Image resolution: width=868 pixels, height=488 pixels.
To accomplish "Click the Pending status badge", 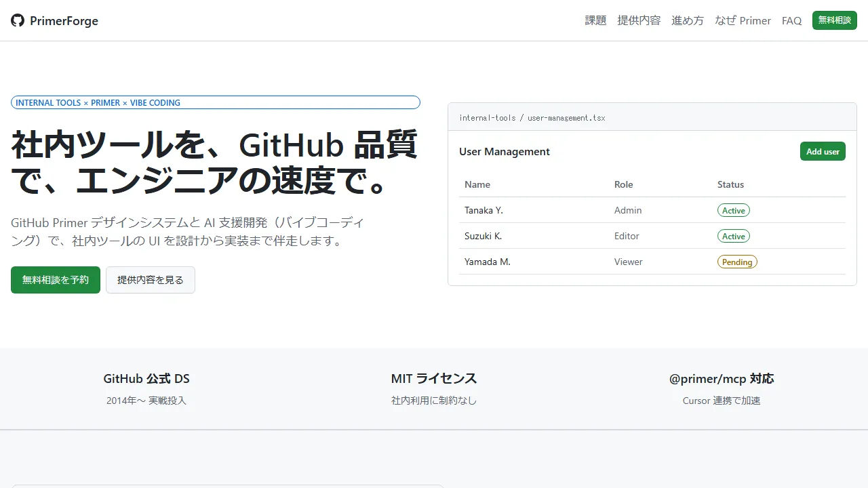I will click(737, 262).
